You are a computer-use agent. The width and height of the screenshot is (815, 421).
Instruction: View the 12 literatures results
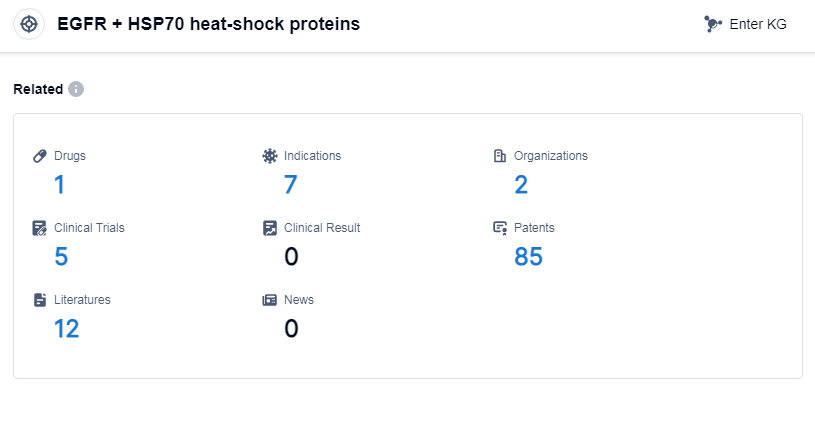(x=66, y=329)
